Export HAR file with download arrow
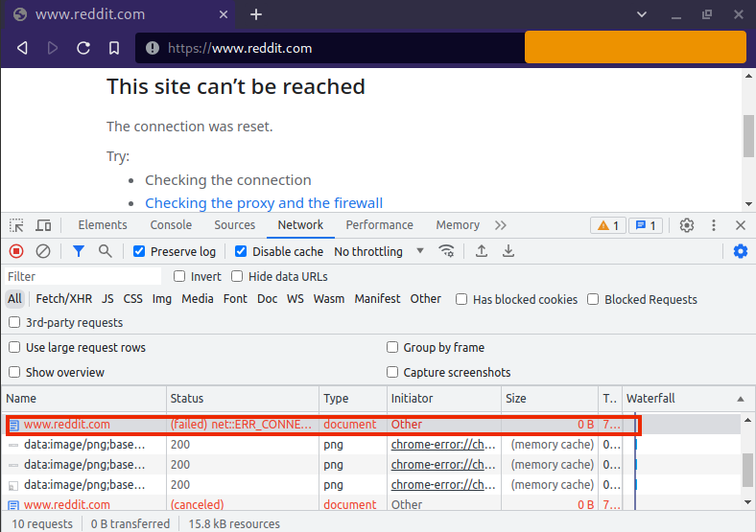The image size is (756, 532). coord(508,251)
